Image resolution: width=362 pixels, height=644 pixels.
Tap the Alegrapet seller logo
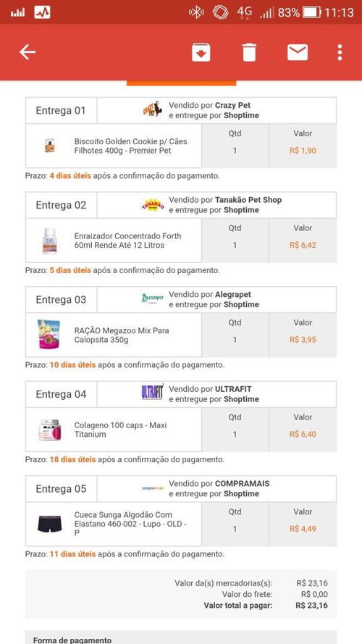(152, 298)
